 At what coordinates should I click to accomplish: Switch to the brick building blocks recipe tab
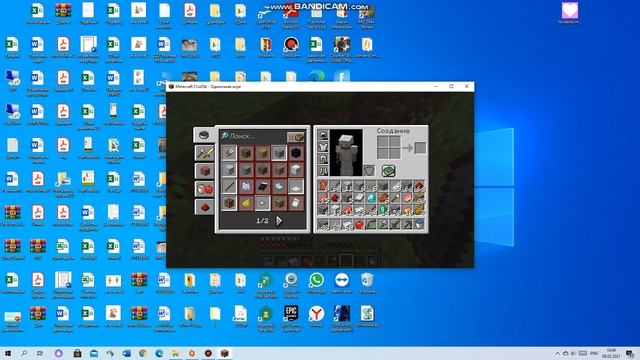[x=204, y=171]
